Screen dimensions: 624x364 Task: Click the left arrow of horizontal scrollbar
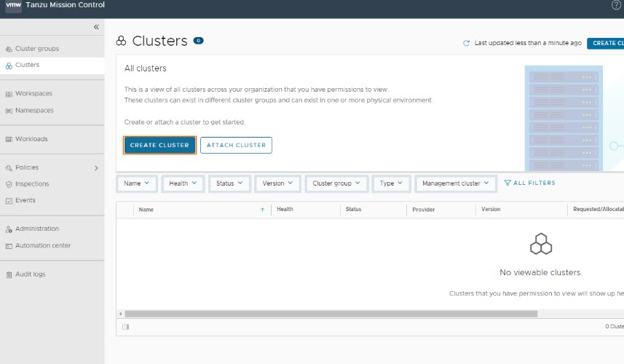tap(121, 314)
